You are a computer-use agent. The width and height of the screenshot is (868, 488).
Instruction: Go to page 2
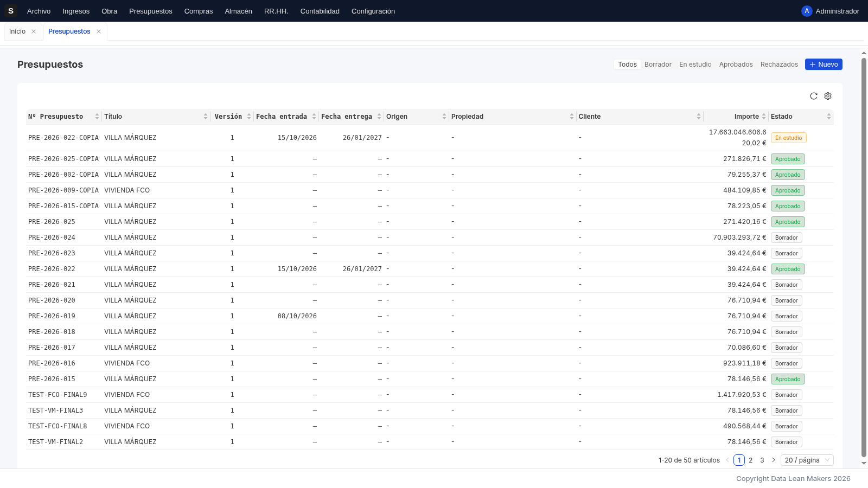point(750,460)
